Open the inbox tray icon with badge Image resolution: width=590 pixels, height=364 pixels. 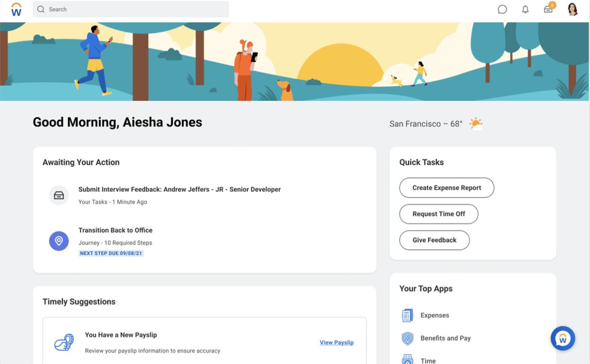coord(549,8)
